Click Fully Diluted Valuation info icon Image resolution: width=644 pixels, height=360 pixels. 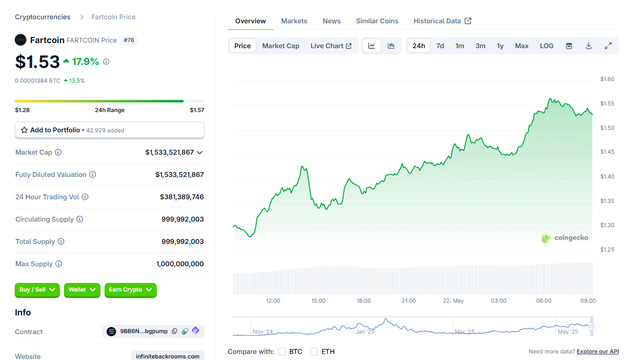[92, 174]
